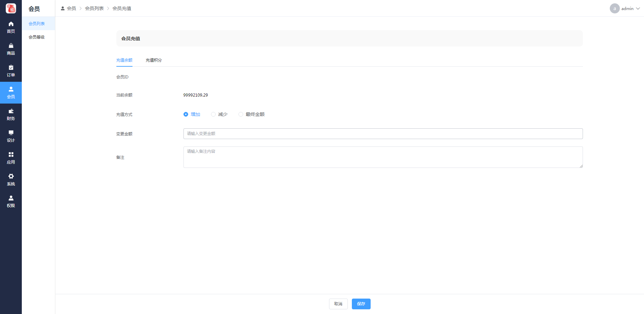The height and width of the screenshot is (314, 644).
Task: Open the 应用 grid icon
Action: point(11,155)
